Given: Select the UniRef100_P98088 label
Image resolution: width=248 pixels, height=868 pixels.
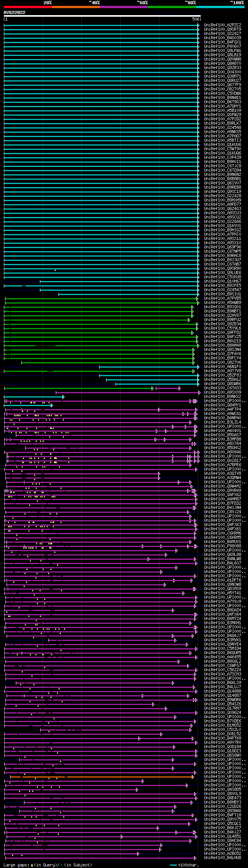Looking at the screenshot, I should (x=222, y=546).
